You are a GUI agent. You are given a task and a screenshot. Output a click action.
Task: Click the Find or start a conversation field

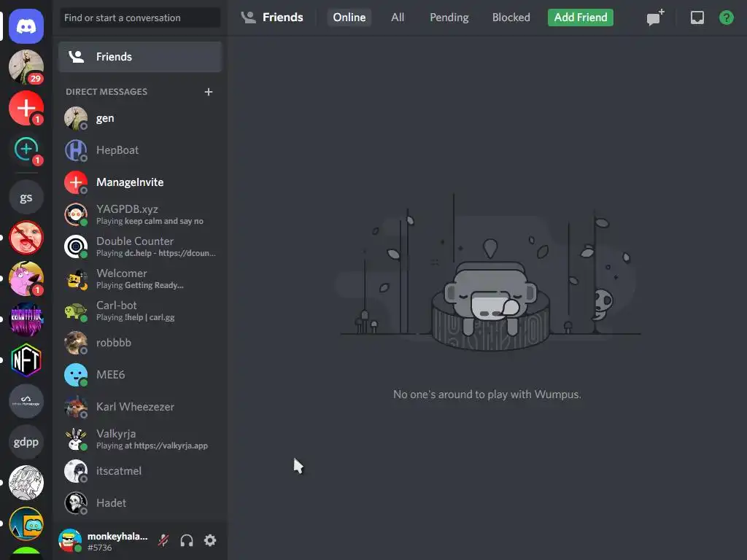coord(140,18)
